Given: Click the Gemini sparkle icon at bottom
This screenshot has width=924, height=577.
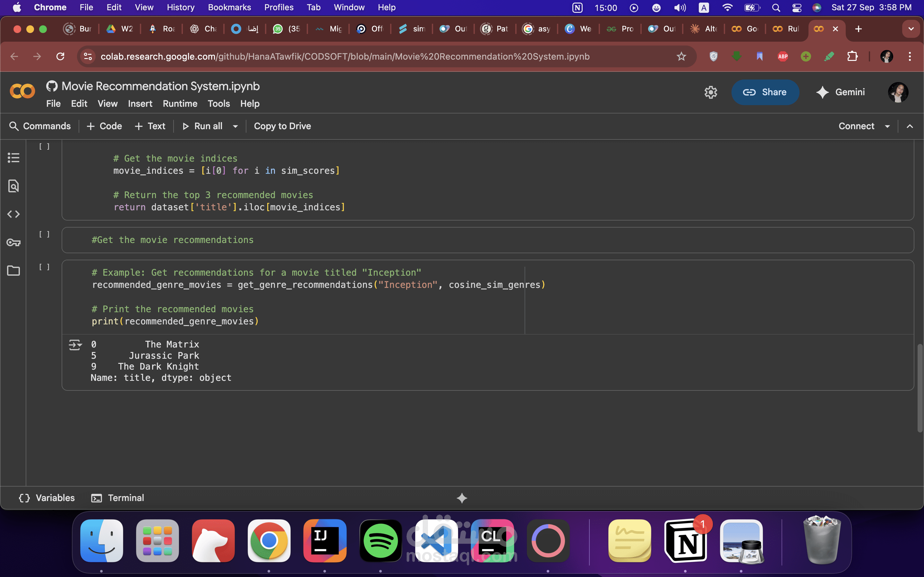Looking at the screenshot, I should click(x=462, y=498).
